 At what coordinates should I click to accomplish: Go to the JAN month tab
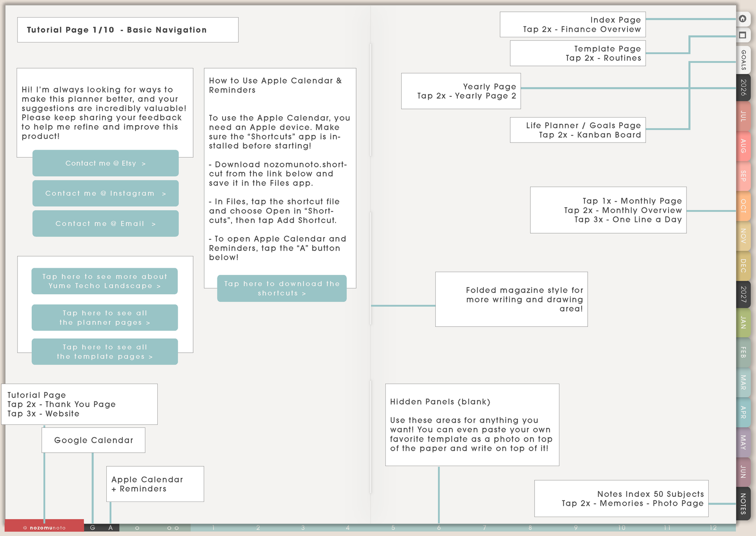(743, 323)
